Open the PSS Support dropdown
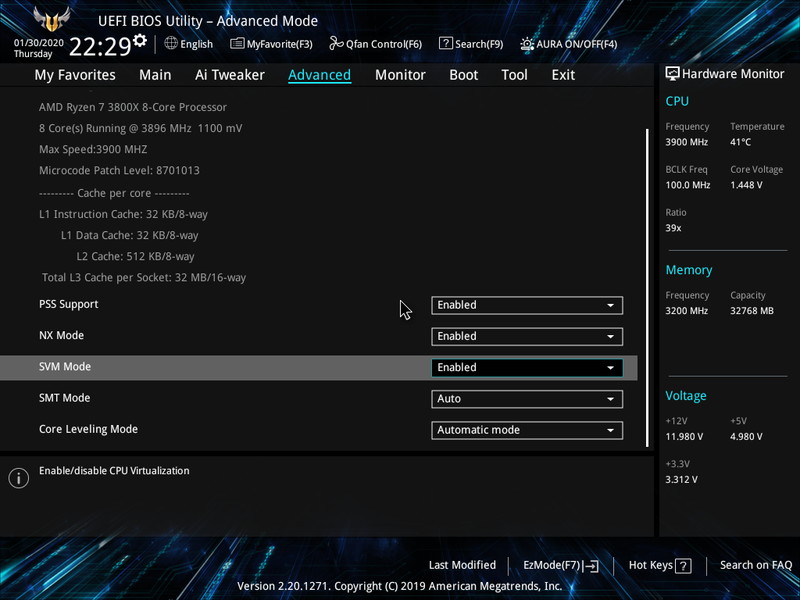 (x=527, y=305)
